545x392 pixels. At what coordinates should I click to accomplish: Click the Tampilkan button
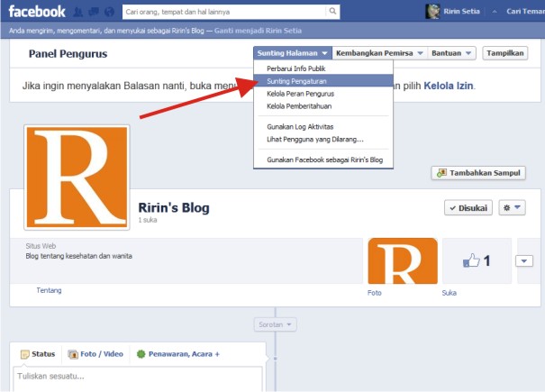tap(505, 53)
